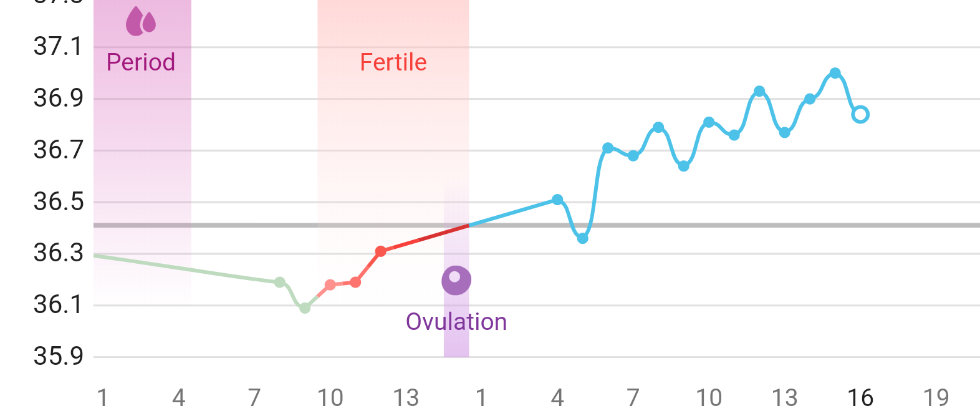
Task: Click the Period text label
Action: (141, 62)
